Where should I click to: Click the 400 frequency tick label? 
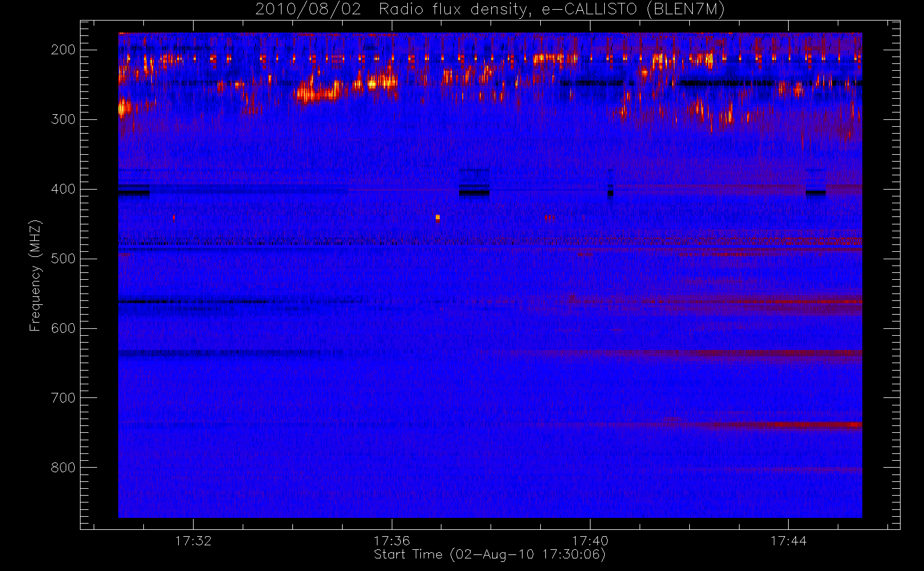tap(63, 189)
